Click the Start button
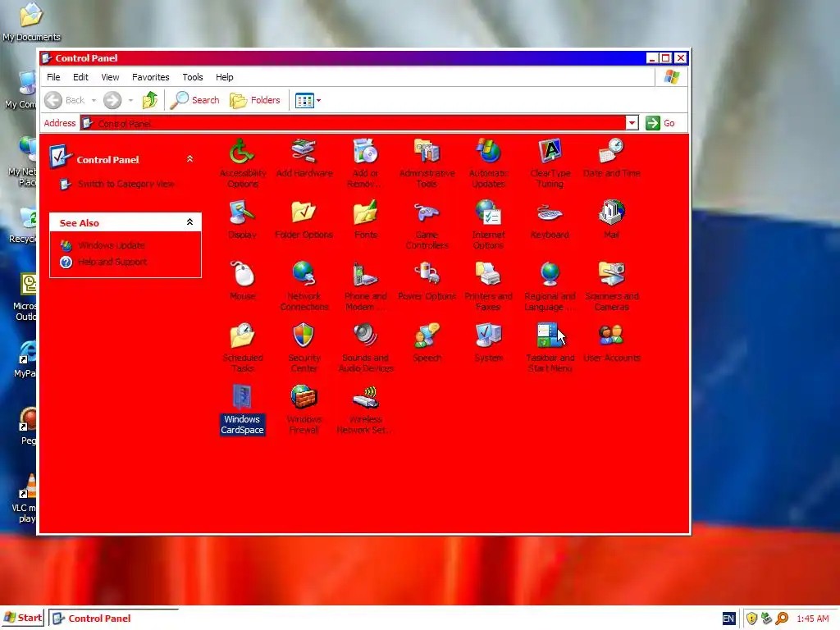The image size is (840, 630). tap(22, 618)
